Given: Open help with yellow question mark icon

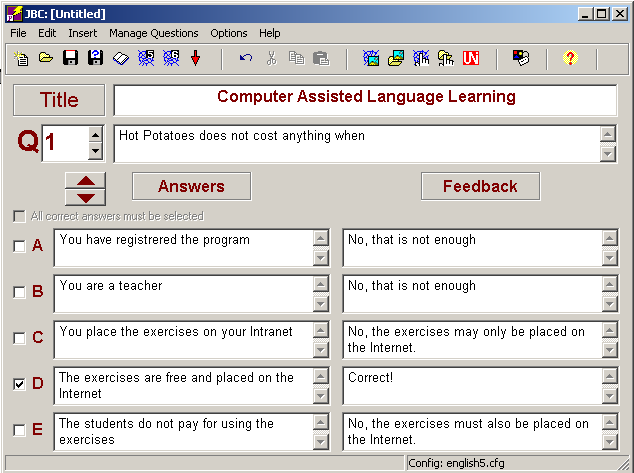Looking at the screenshot, I should point(570,58).
